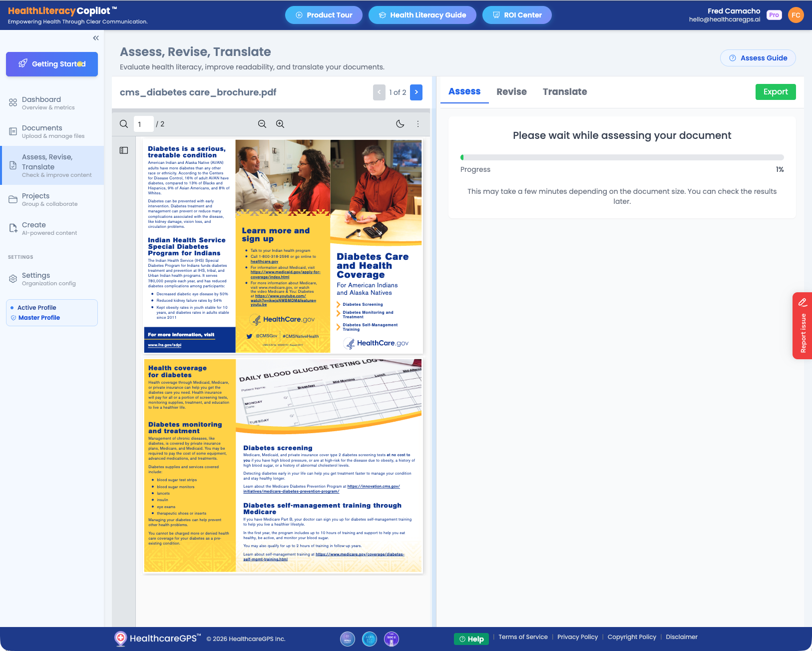Go to the next document page
The height and width of the screenshot is (651, 812).
[416, 92]
